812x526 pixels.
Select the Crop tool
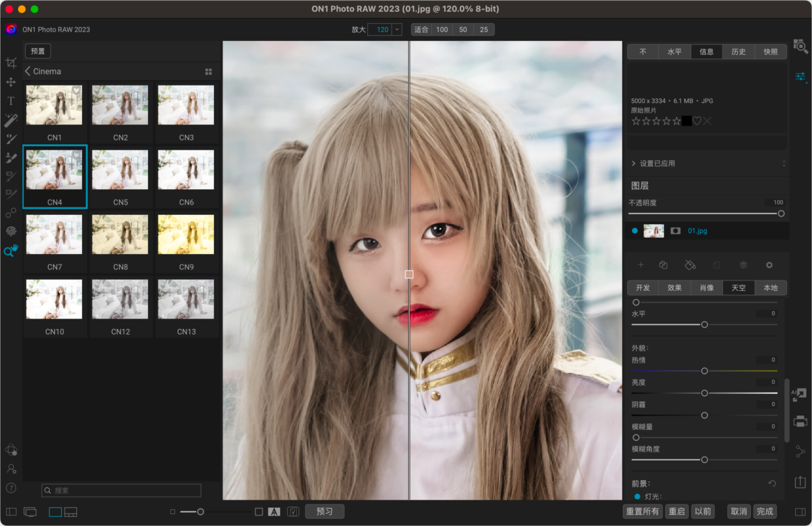[x=11, y=63]
